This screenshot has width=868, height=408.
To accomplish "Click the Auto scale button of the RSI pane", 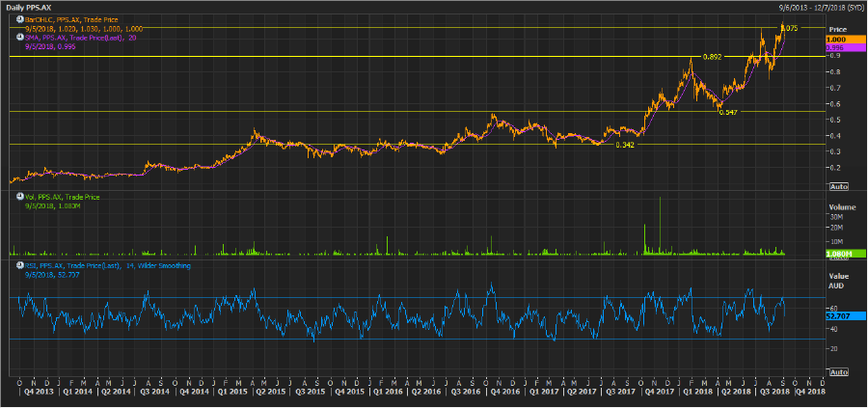I will pyautogui.click(x=839, y=371).
